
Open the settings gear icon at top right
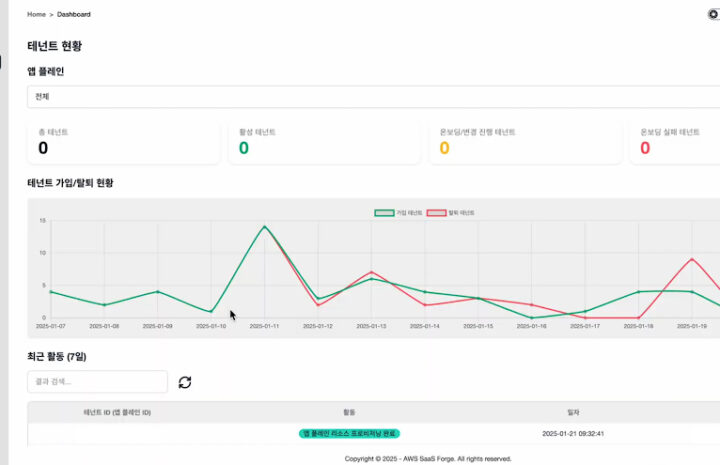click(x=714, y=14)
